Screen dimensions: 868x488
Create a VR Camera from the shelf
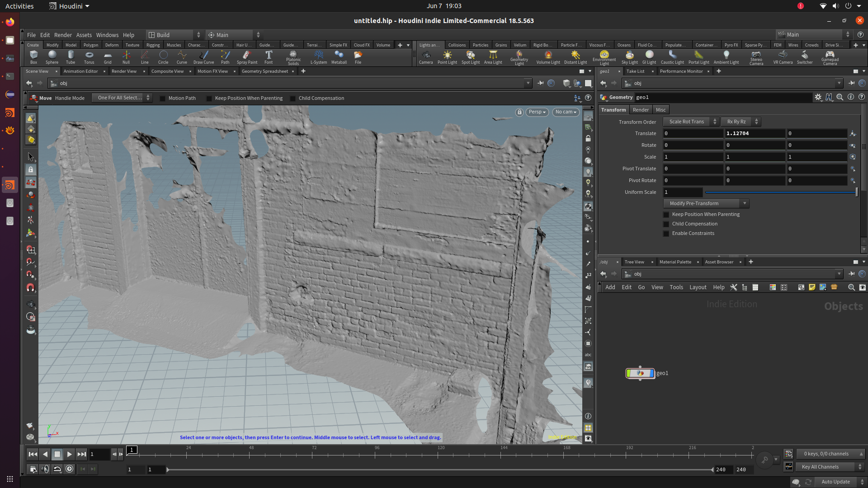pos(783,57)
